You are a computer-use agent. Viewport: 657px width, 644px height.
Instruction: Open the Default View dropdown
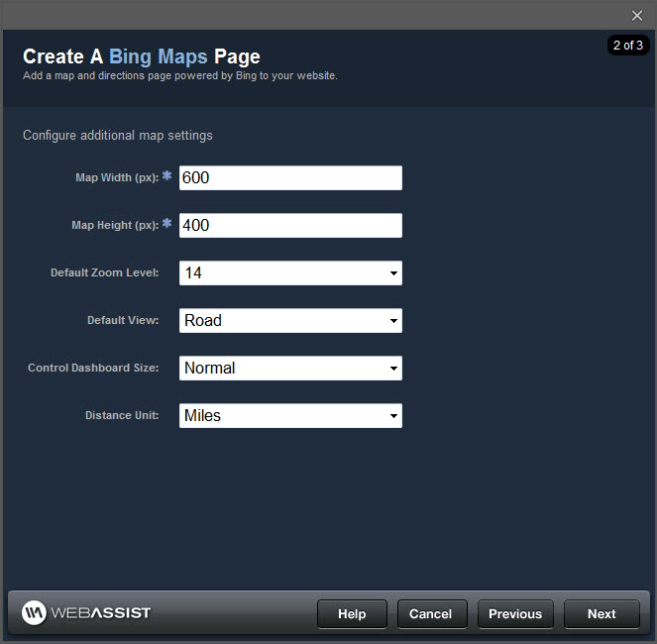[x=290, y=321]
